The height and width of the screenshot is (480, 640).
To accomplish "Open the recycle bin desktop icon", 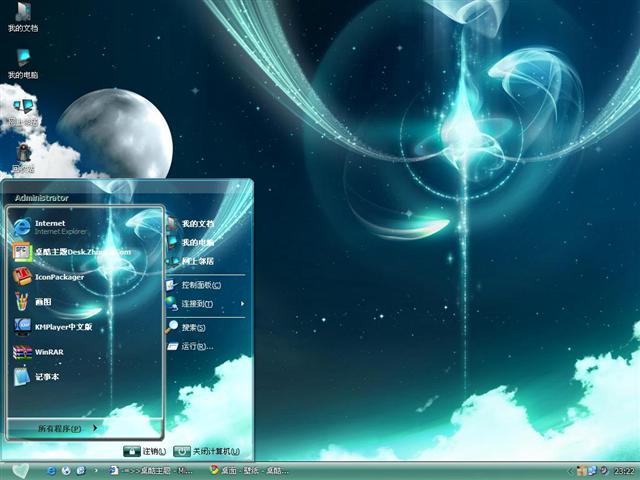I will coord(23,158).
